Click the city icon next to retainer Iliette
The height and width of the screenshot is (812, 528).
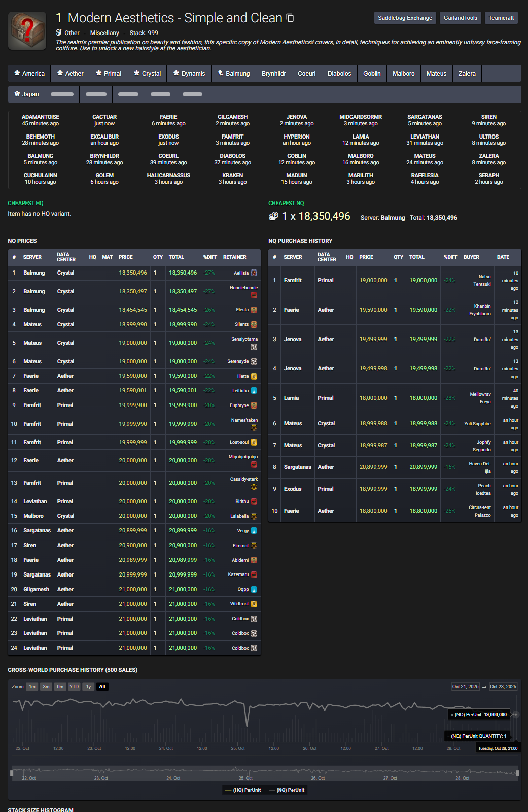254,376
